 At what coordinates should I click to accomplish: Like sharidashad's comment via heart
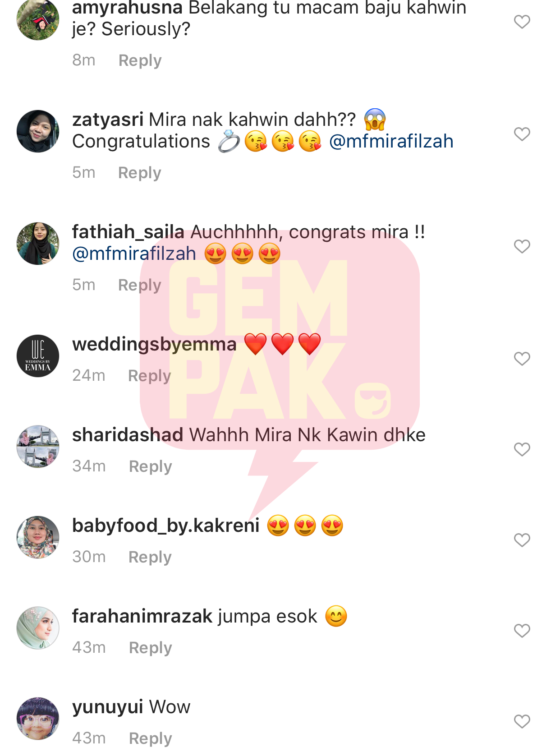tap(522, 449)
